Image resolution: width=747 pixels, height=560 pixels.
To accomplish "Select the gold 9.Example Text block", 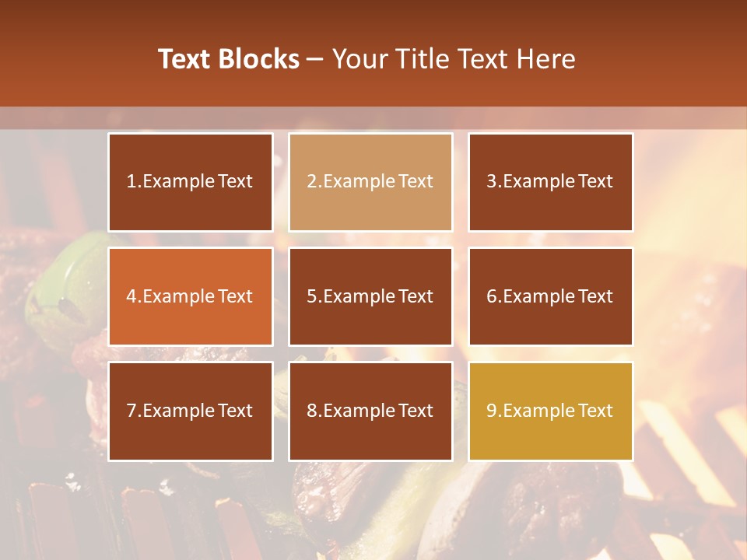I will (x=550, y=411).
